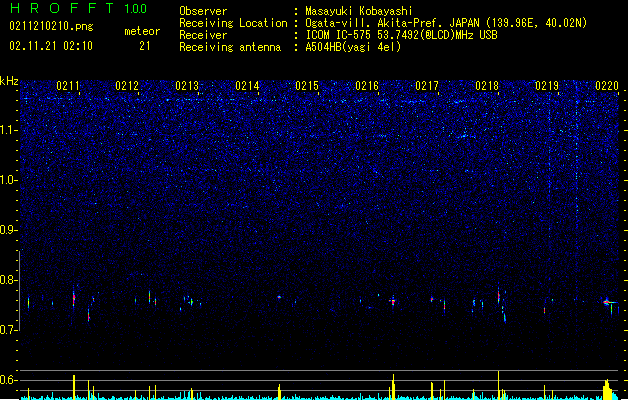Click the version number 1.0.0
629x400 pixels.
tap(136, 9)
